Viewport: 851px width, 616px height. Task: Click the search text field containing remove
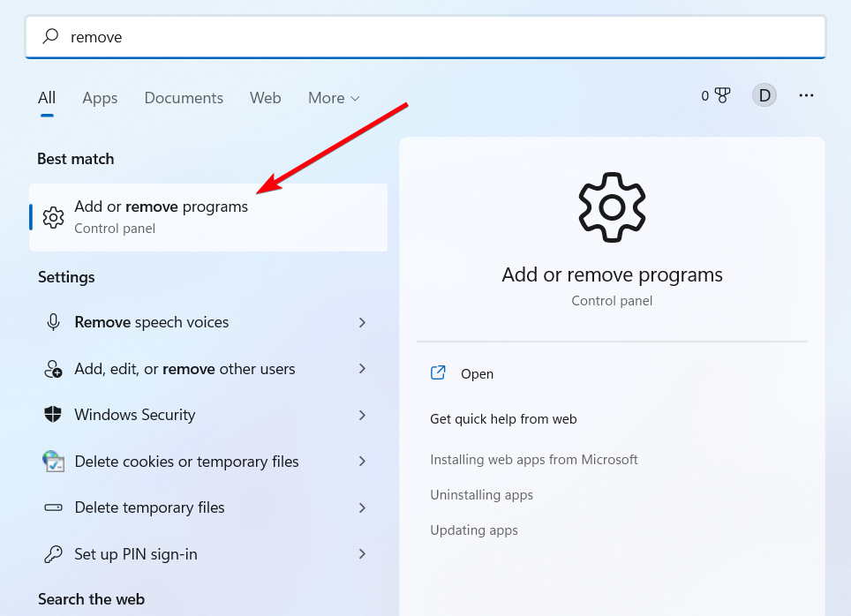(x=424, y=37)
